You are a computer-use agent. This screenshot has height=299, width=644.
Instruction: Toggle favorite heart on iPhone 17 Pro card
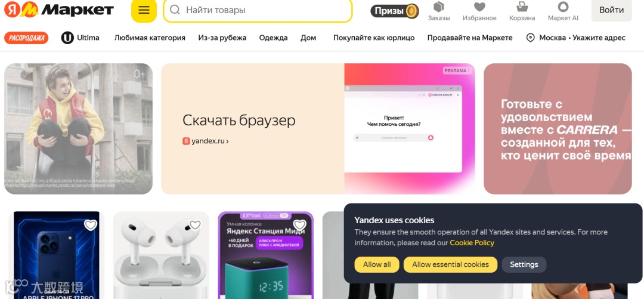tap(91, 224)
